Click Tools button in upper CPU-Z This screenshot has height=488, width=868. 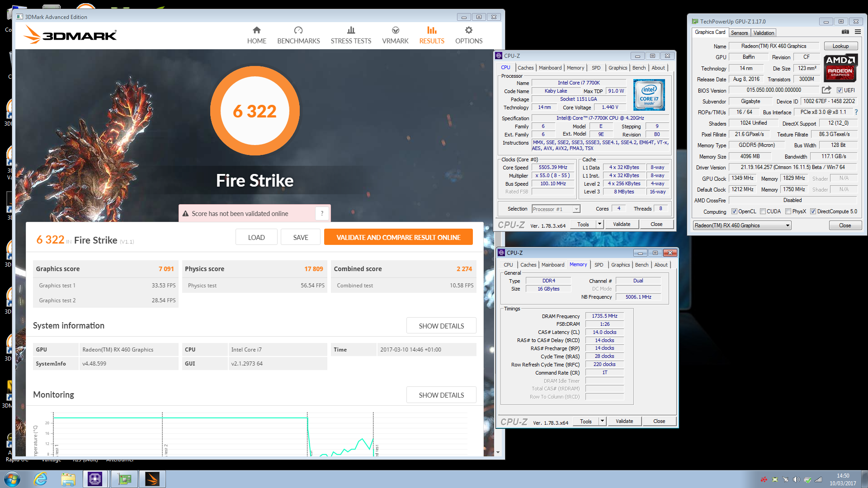point(583,224)
